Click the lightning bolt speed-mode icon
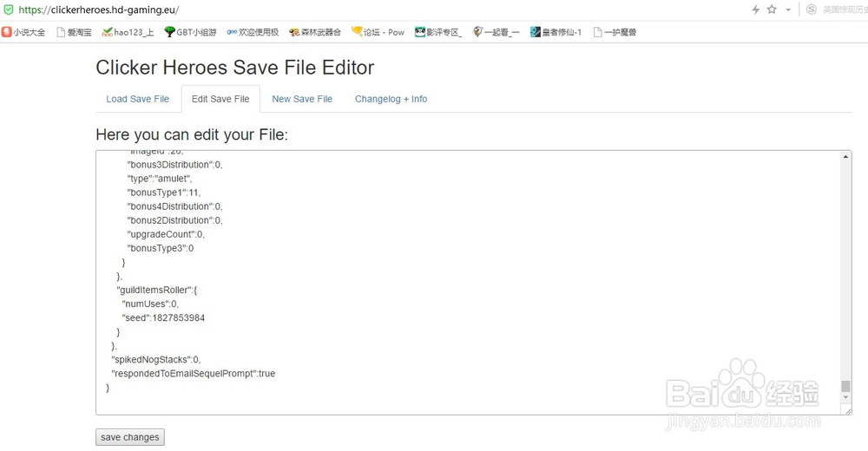 tap(756, 10)
